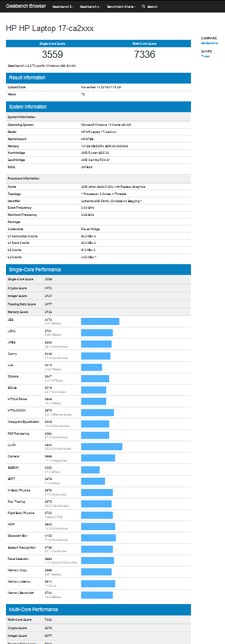Click the Result Information section header
Image resolution: width=225 pixels, height=644 pixels.
(x=98, y=78)
